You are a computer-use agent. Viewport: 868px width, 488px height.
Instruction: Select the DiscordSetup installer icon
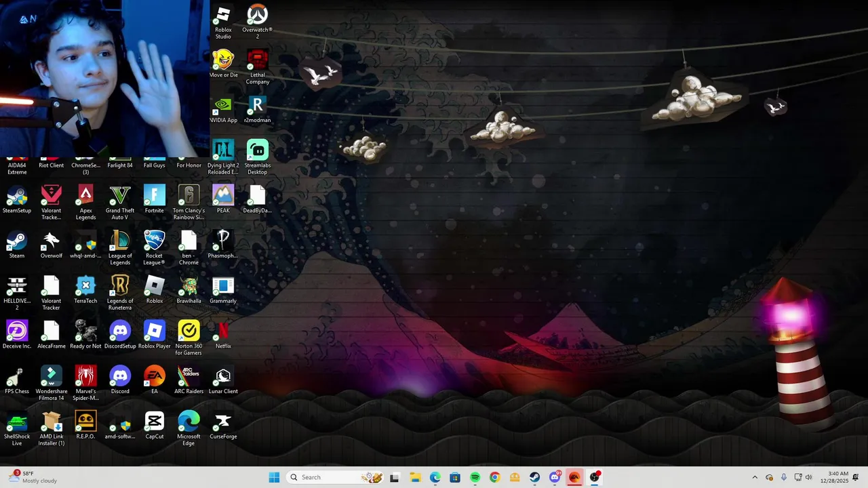click(120, 335)
